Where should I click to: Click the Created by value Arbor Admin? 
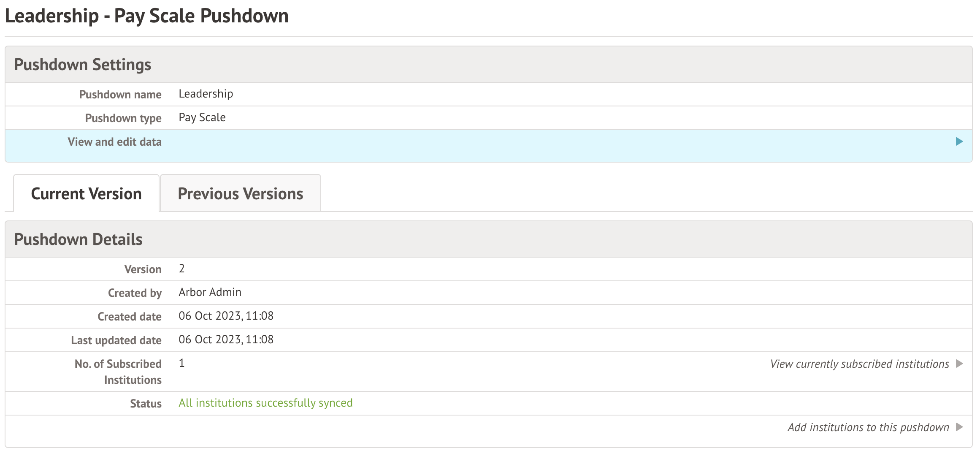(210, 292)
